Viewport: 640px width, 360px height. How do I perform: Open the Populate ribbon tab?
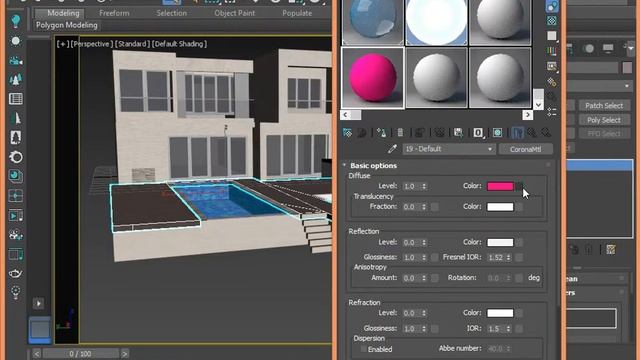tap(297, 13)
